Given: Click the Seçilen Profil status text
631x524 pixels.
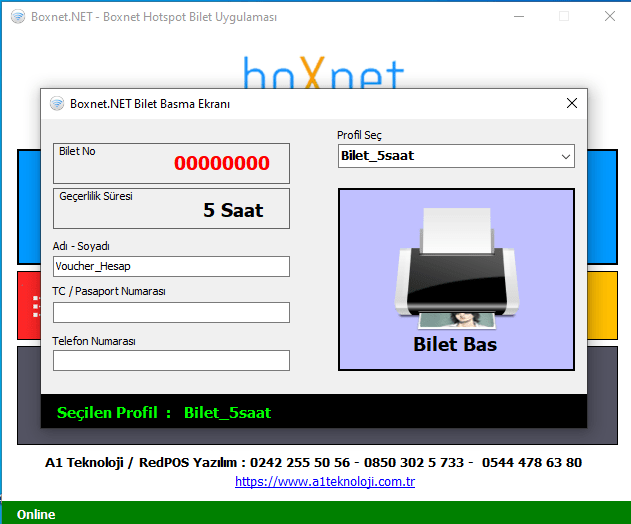Looking at the screenshot, I should (x=164, y=413).
